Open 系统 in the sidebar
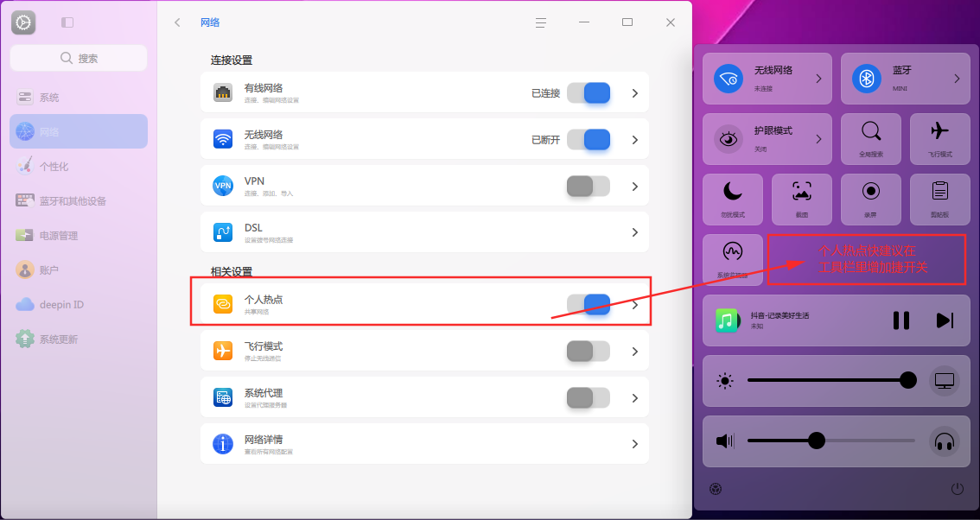 click(79, 97)
